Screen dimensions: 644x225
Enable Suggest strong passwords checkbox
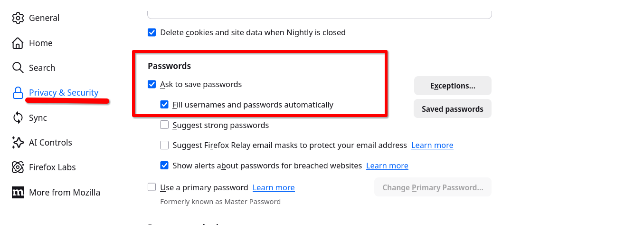tap(164, 125)
